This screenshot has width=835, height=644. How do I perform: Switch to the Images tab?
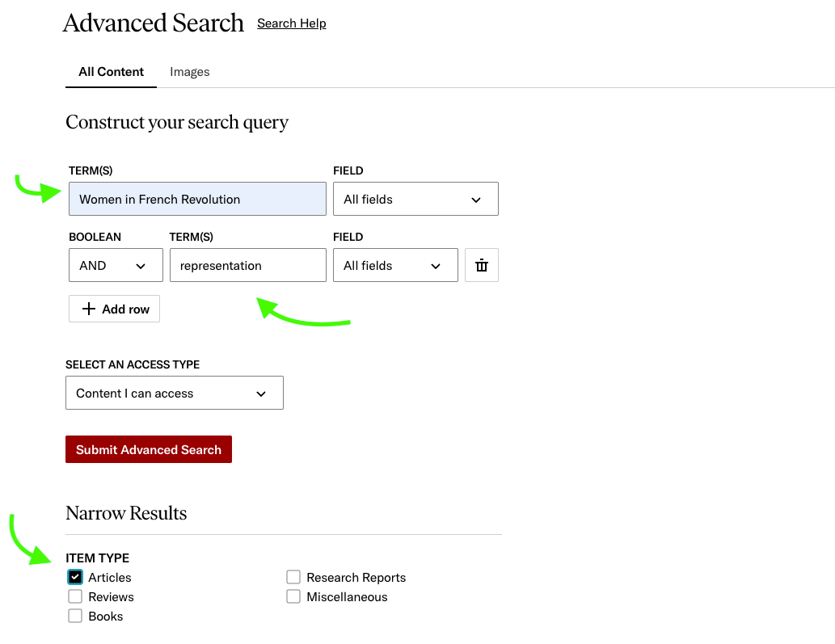190,72
